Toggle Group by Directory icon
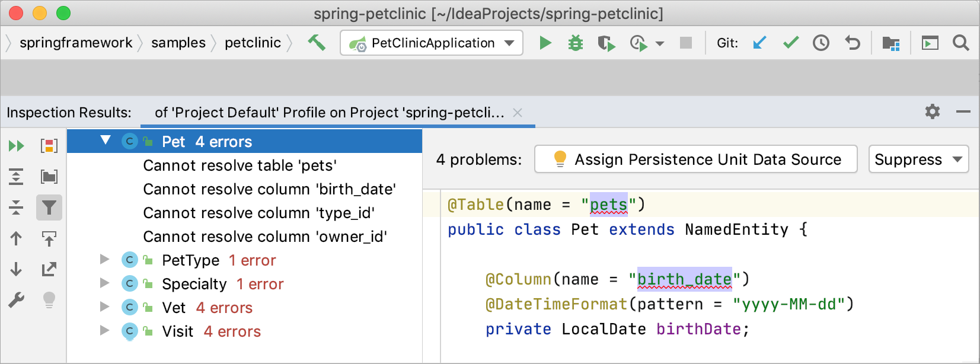Viewport: 980px width, 364px height. point(49,176)
